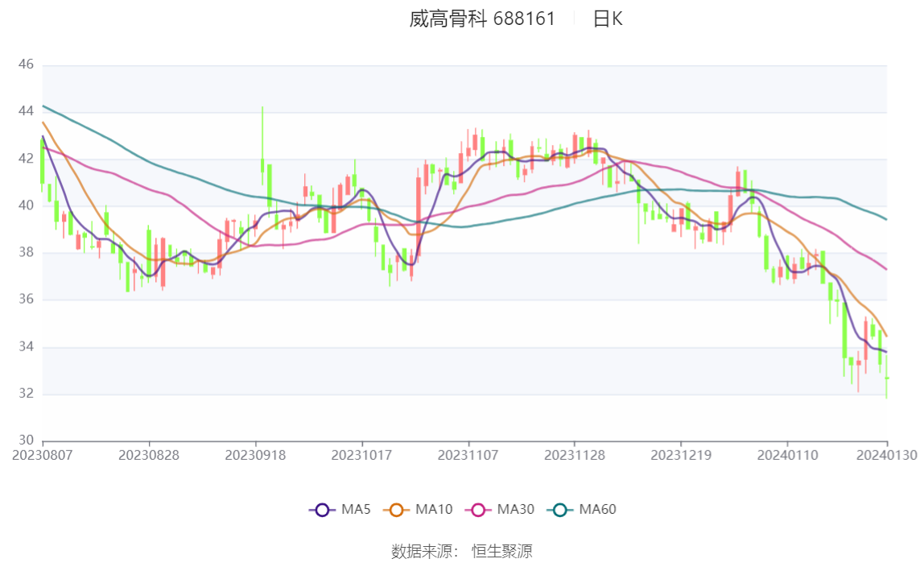Viewport: 924px width, 563px height.
Task: Click the x-axis date 20230828
Action: click(x=149, y=455)
